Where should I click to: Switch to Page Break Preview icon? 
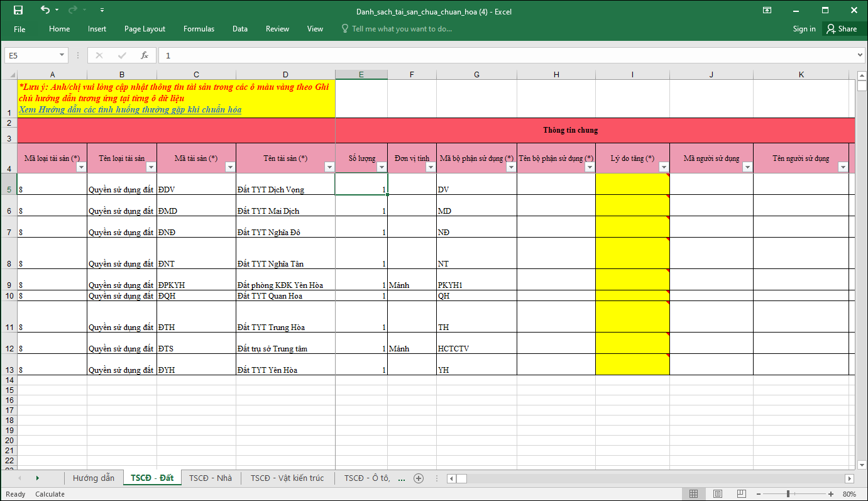741,493
